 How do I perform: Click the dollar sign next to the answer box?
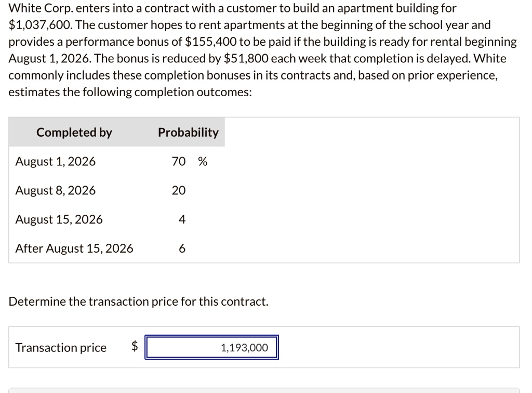[134, 347]
